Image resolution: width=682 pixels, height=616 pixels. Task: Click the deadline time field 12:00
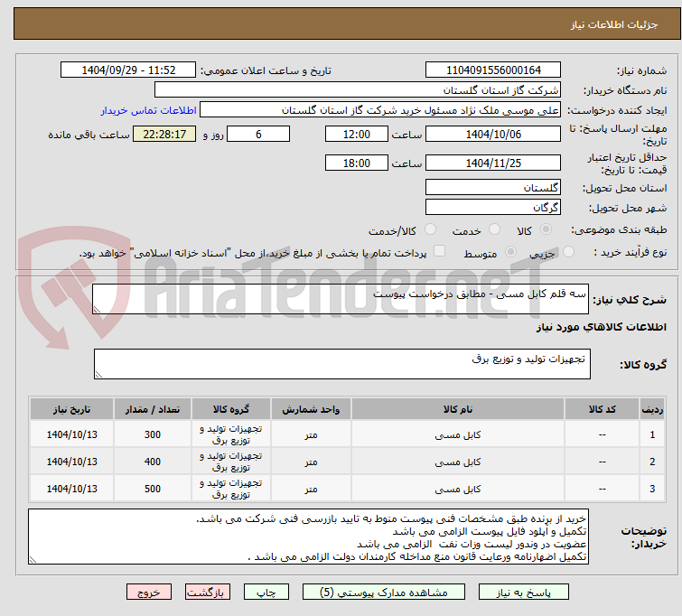357,134
